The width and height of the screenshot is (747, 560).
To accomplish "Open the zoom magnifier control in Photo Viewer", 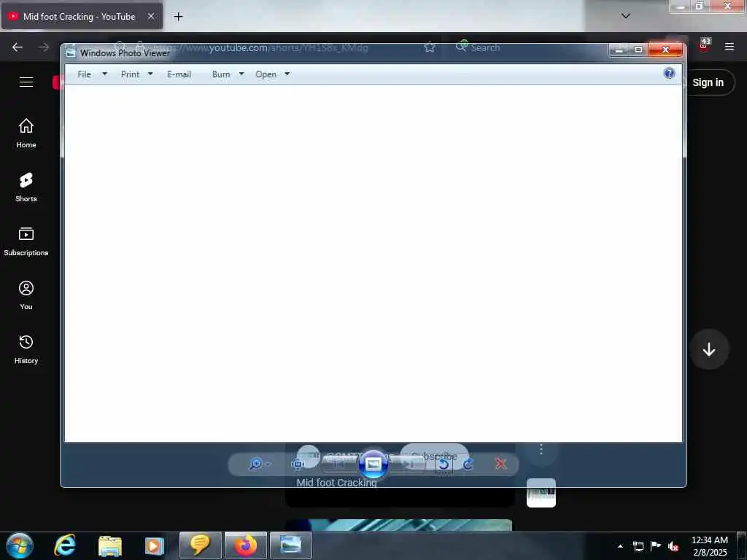I will pyautogui.click(x=259, y=464).
